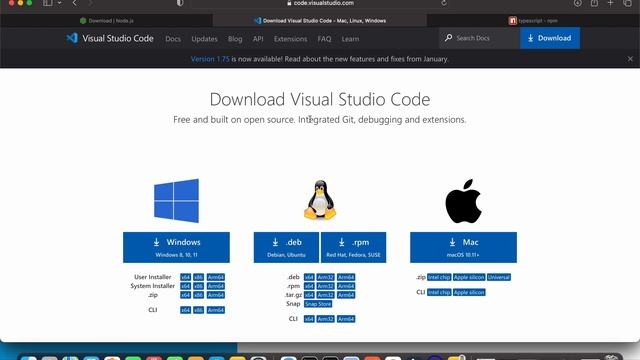Click the Snap Store link
Viewport: 640px width, 360px height.
click(x=318, y=304)
